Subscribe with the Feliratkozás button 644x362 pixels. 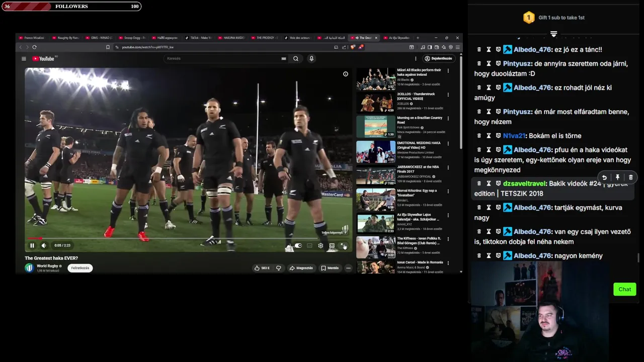(x=80, y=268)
